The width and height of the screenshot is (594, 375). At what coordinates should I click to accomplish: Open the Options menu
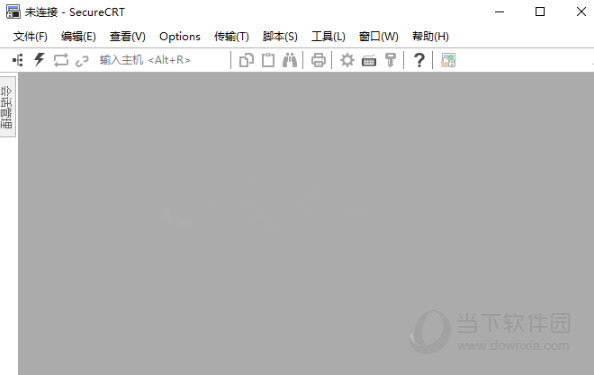coord(180,36)
